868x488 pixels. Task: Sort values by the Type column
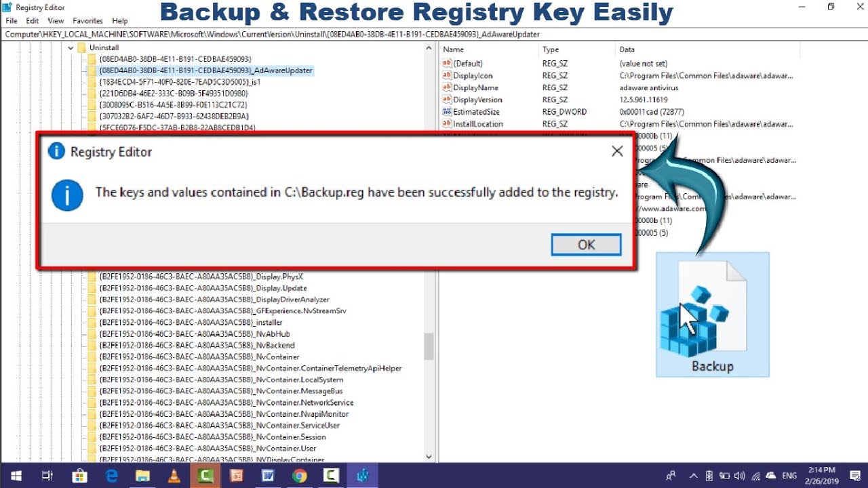click(x=577, y=49)
